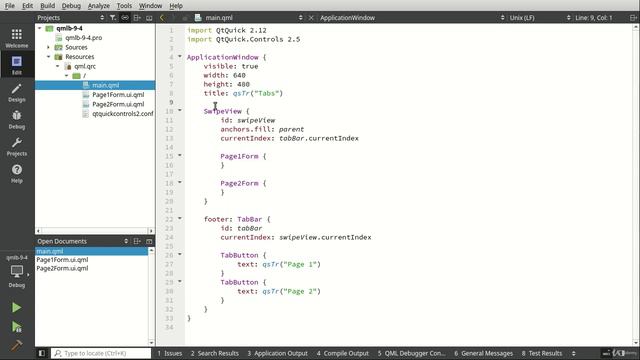Image resolution: width=640 pixels, height=360 pixels.
Task: Close the Open Documents panel
Action: (x=149, y=241)
